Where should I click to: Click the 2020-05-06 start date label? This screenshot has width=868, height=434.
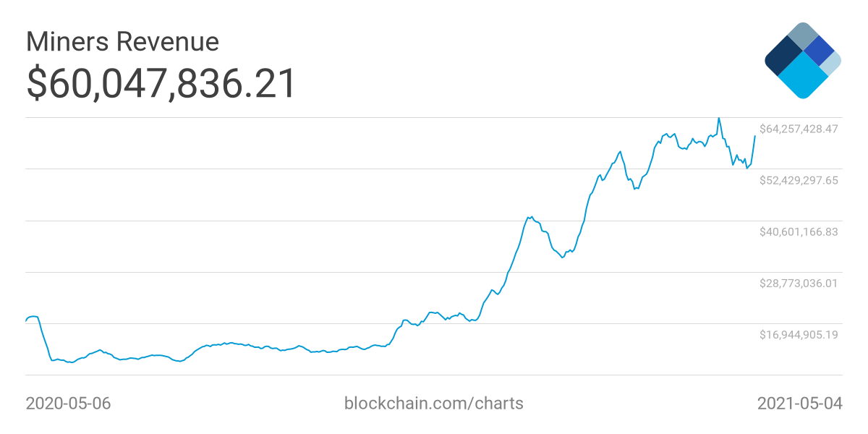(x=69, y=403)
